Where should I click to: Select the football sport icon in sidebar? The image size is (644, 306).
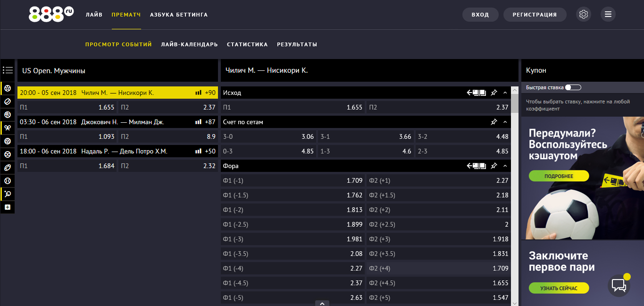click(8, 88)
